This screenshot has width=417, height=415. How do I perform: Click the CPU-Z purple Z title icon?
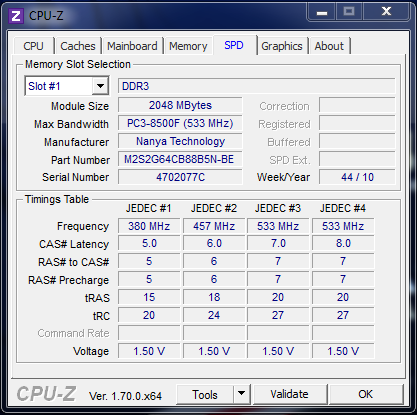click(16, 16)
